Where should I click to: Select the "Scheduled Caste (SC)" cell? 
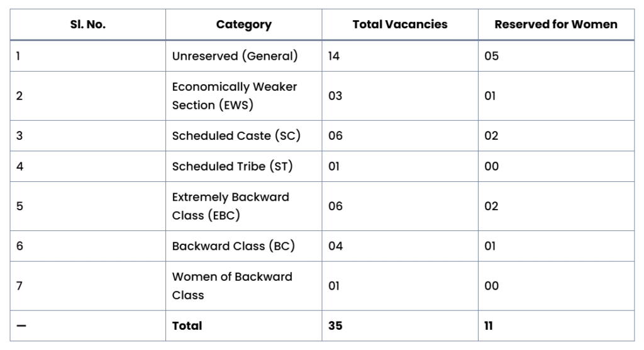click(236, 135)
